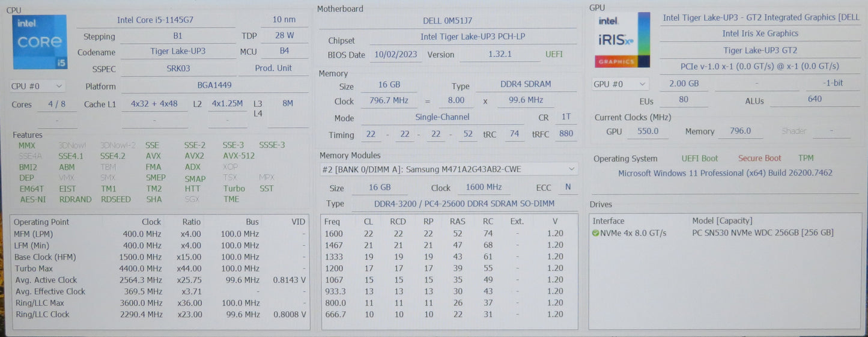
Task: Expand the memory module BANK 0/DIMM A dropdown
Action: pos(448,169)
